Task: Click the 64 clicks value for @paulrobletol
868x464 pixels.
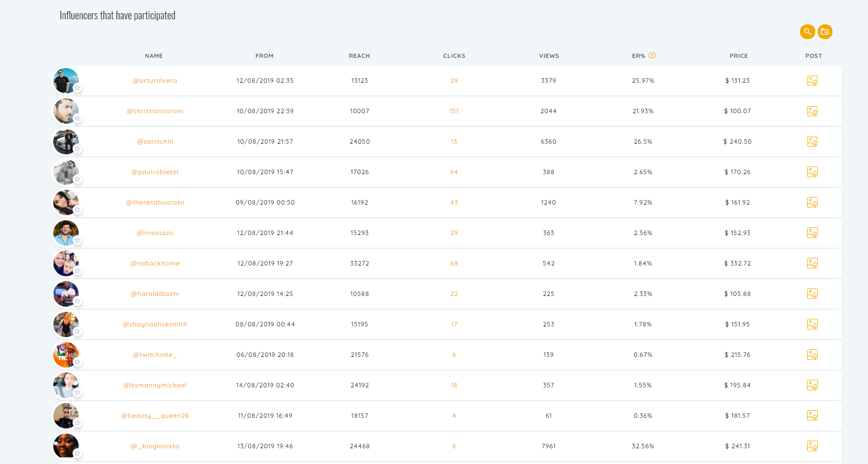Action: 454,172
